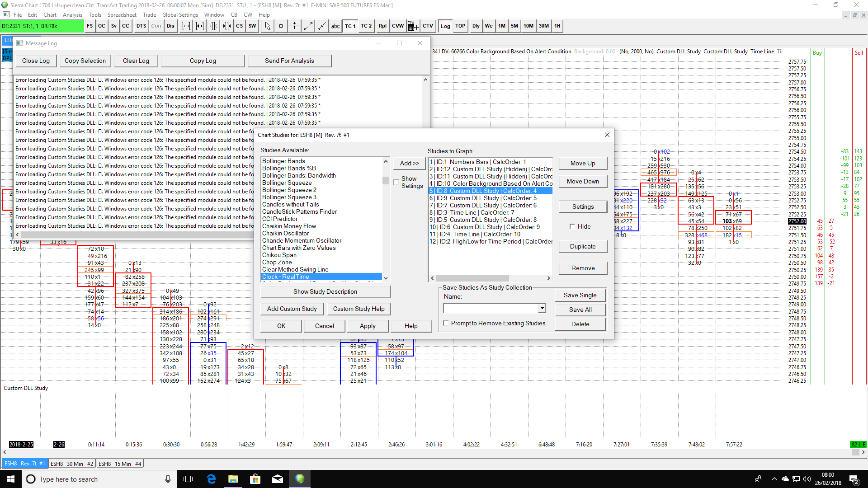The image size is (868, 488).
Task: Open the study collection Name dropdown
Action: coord(542,308)
